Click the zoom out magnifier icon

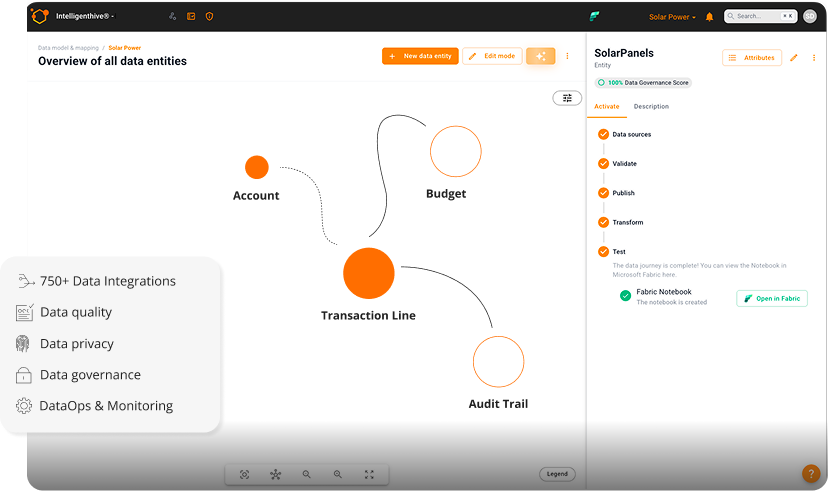[307, 474]
